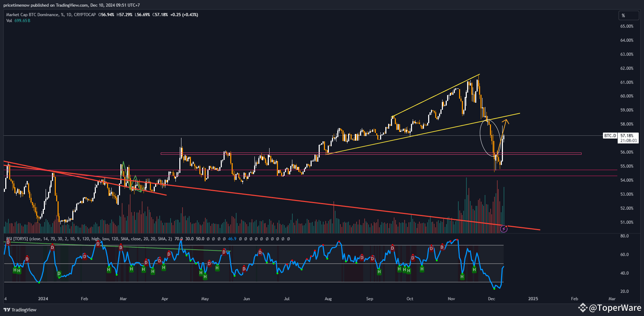The height and width of the screenshot is (316, 644).
Task: Click the '60.00%' price axis label
Action: click(627, 96)
